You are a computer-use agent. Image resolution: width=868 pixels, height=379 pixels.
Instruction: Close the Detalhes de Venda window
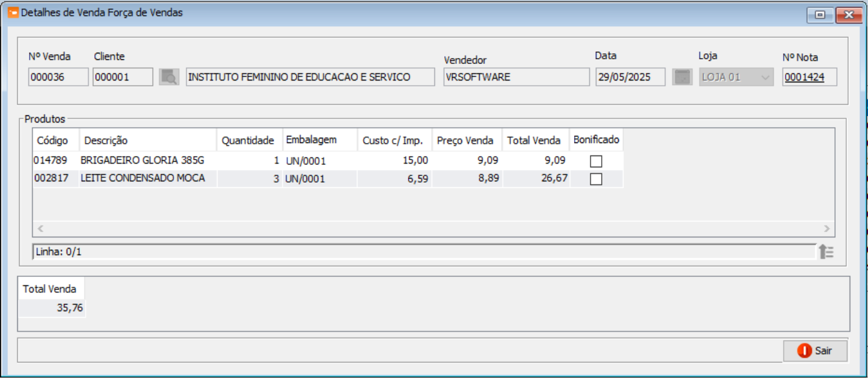[x=849, y=15]
